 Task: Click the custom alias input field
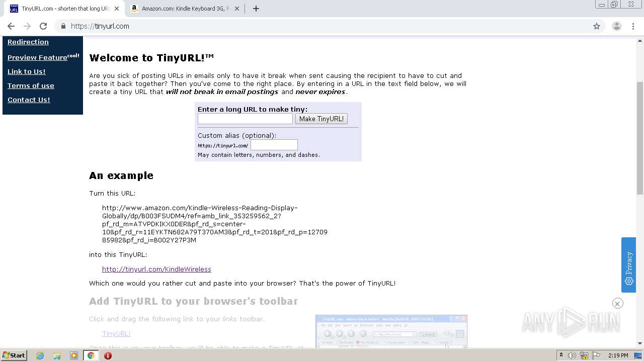[x=274, y=145]
